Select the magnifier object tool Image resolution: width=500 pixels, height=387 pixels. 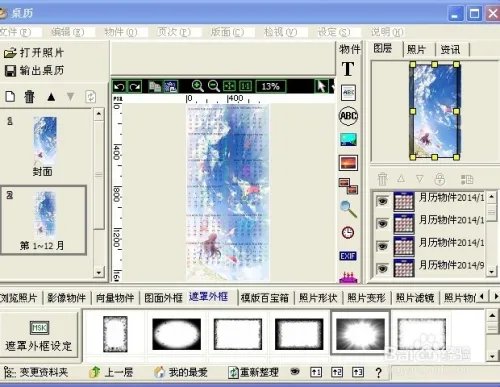point(348,209)
